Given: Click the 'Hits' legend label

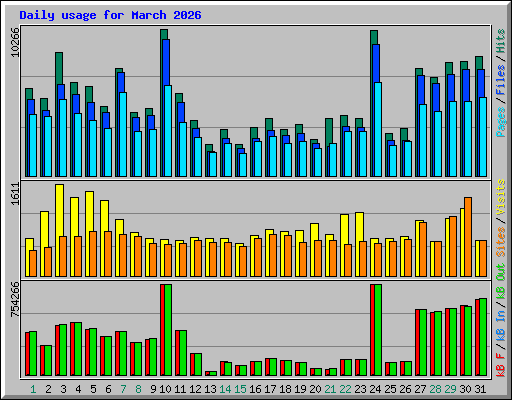Looking at the screenshot, I should (x=501, y=41).
